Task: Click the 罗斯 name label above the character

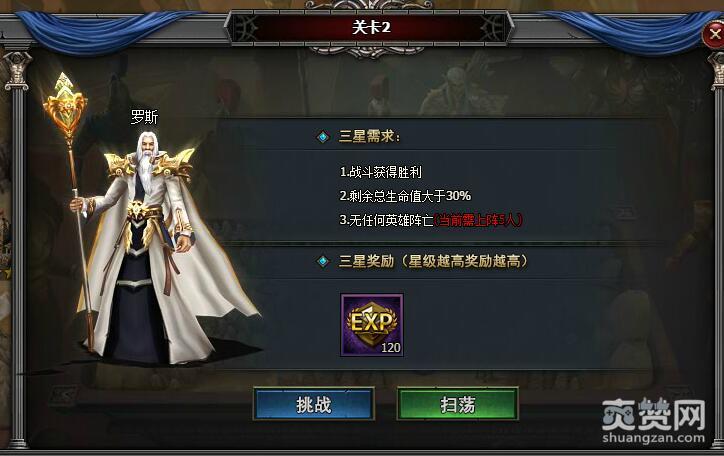Action: click(x=145, y=117)
